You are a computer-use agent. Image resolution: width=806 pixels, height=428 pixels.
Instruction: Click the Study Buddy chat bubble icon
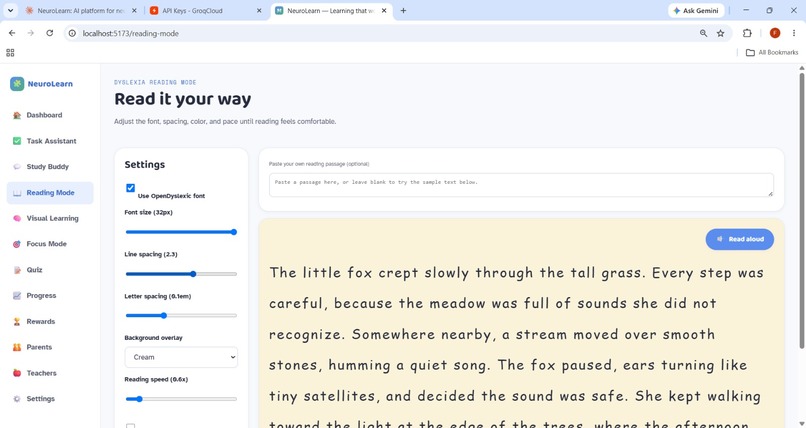point(17,166)
